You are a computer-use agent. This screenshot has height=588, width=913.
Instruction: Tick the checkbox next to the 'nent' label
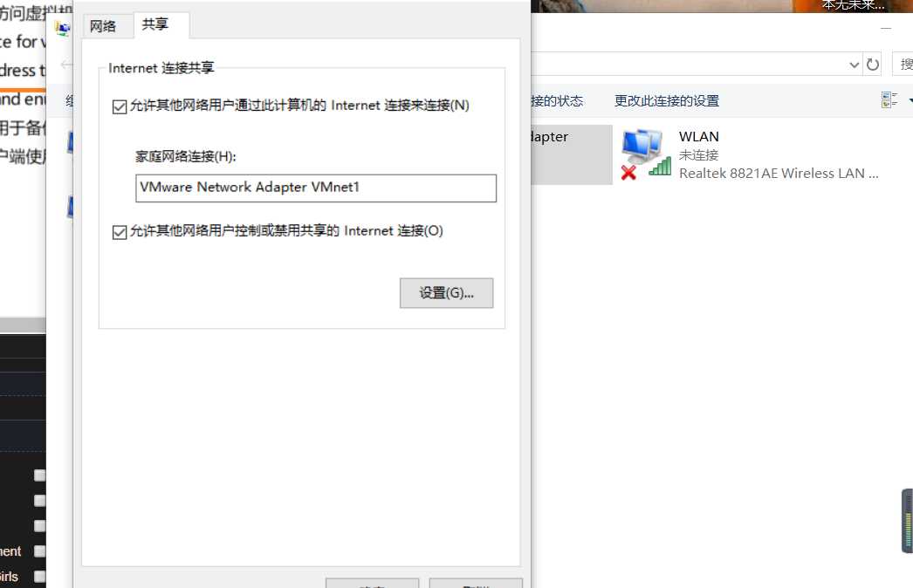tap(39, 550)
